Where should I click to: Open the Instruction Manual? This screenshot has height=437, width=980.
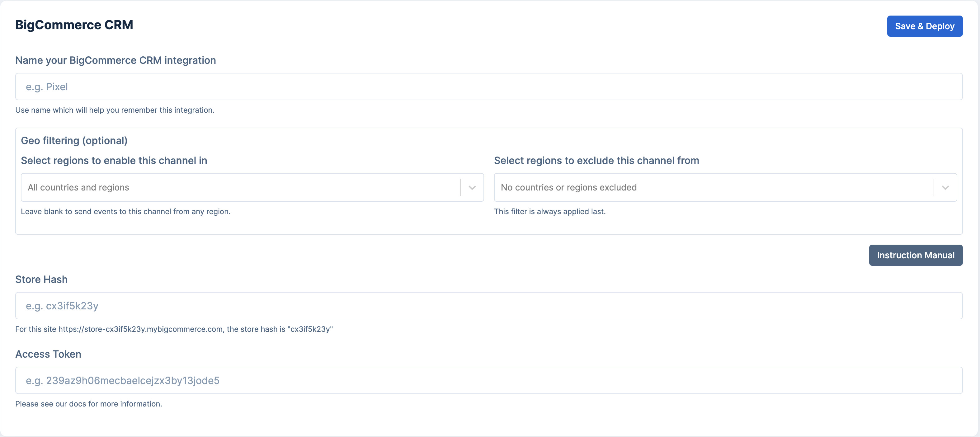[915, 255]
